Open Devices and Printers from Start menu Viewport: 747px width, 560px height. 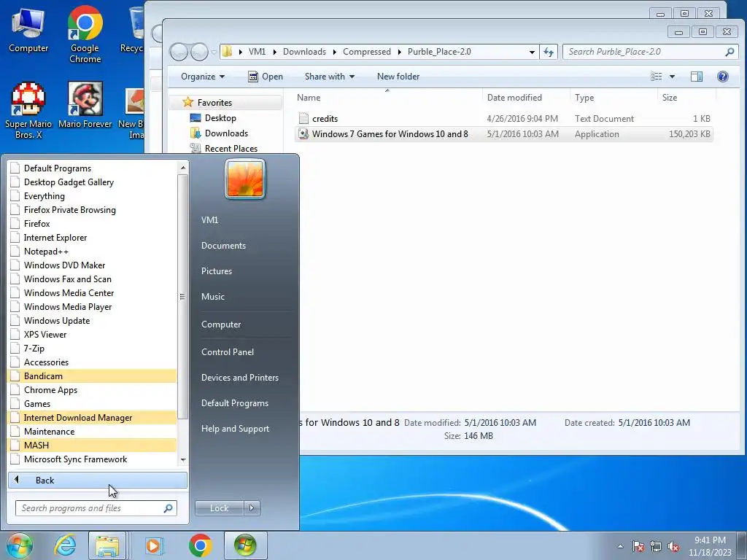[239, 378]
